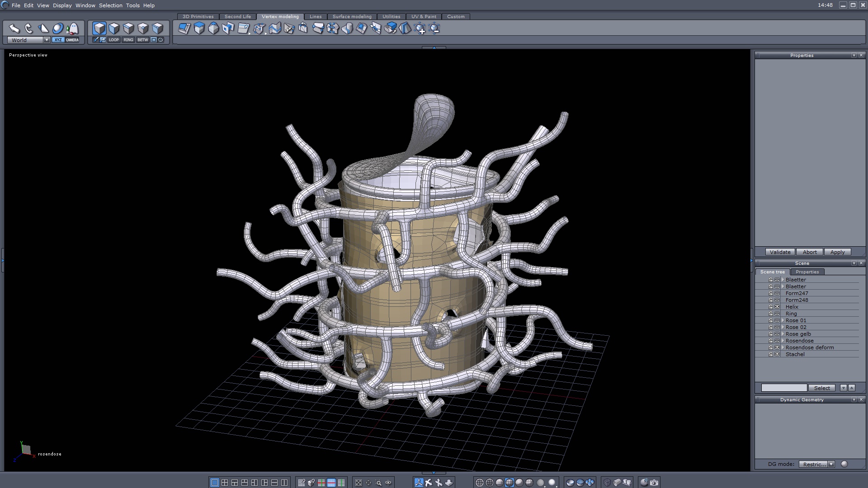Unlock the Ring object lock icon
This screenshot has height=488, width=868.
pyautogui.click(x=771, y=314)
